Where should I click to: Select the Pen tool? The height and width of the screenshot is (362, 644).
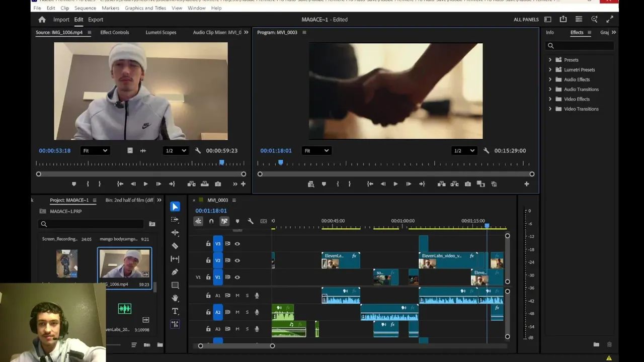[x=175, y=272]
